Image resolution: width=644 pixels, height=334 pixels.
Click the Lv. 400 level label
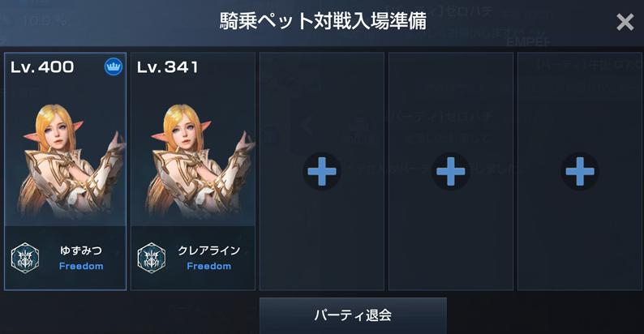click(42, 67)
